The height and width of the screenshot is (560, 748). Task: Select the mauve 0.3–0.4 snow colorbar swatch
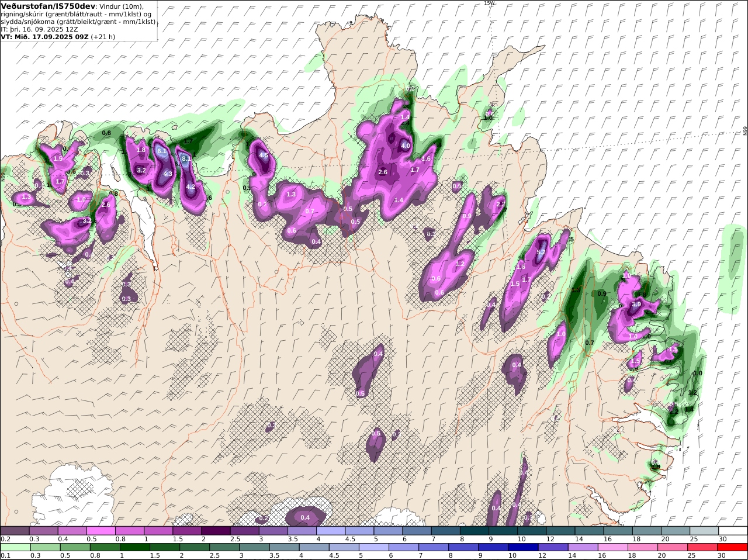(x=45, y=531)
